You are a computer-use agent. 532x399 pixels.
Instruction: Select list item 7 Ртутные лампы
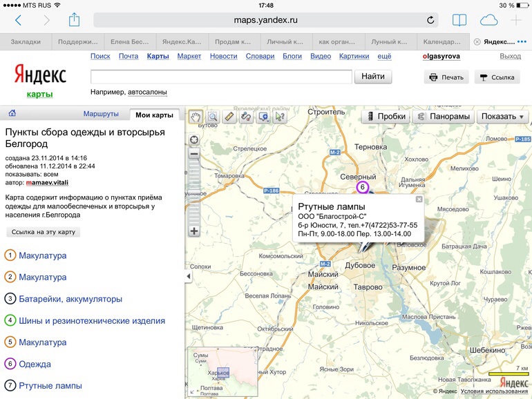[50, 386]
